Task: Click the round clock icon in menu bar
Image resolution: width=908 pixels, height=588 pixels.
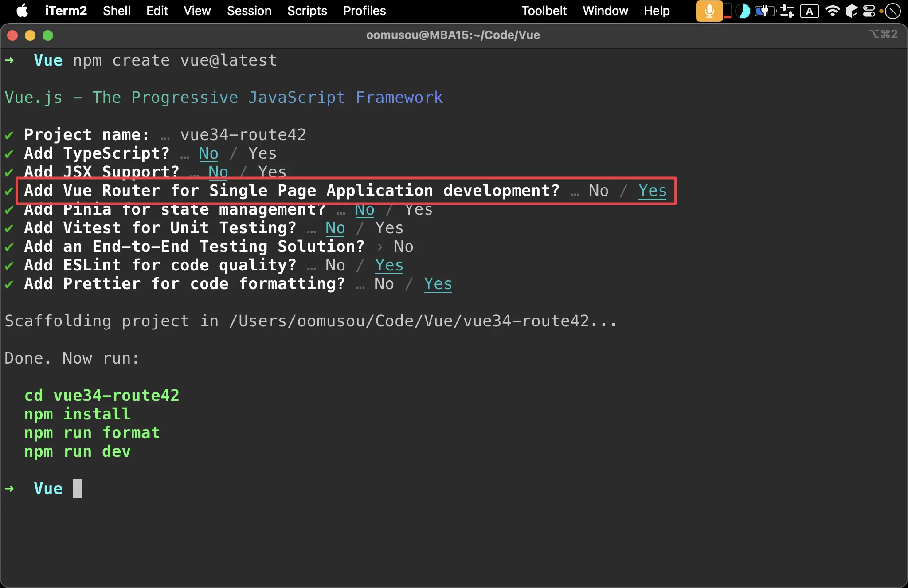Action: pos(892,11)
